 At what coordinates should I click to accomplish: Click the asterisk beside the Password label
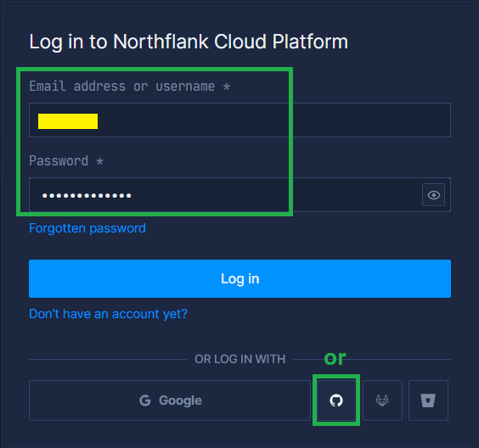tap(99, 161)
